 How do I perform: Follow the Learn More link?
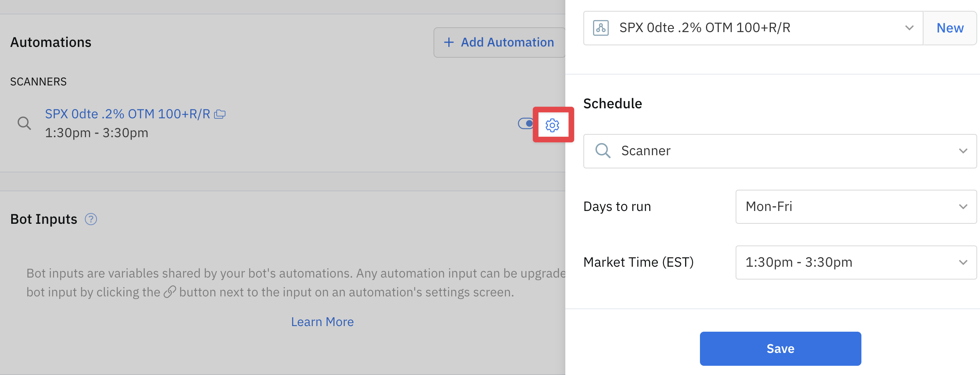click(322, 322)
